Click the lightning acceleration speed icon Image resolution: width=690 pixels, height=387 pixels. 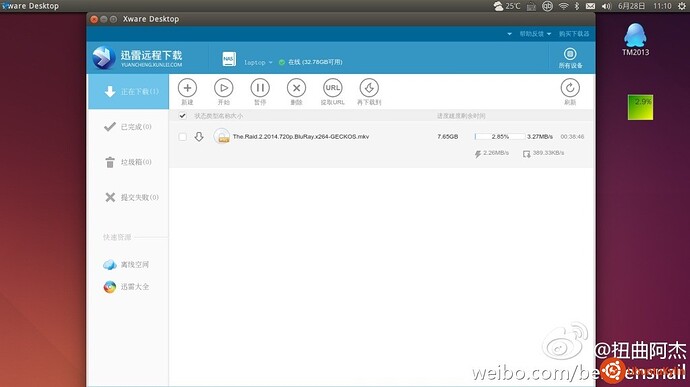[x=477, y=154]
